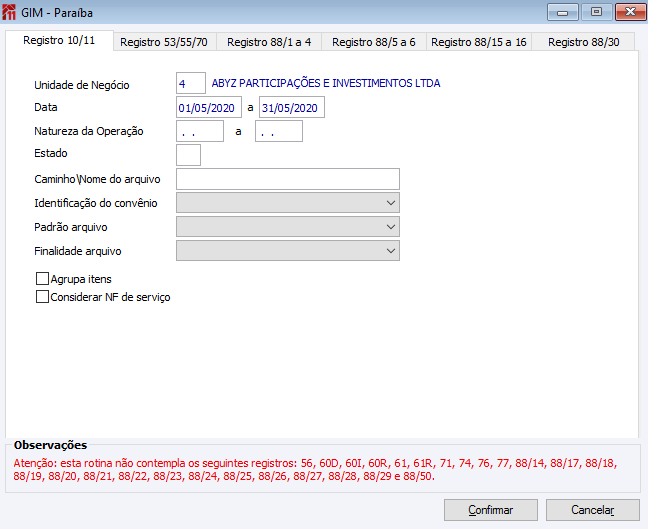648x529 pixels.
Task: Focus the first Natureza da Operação field
Action: click(x=200, y=131)
